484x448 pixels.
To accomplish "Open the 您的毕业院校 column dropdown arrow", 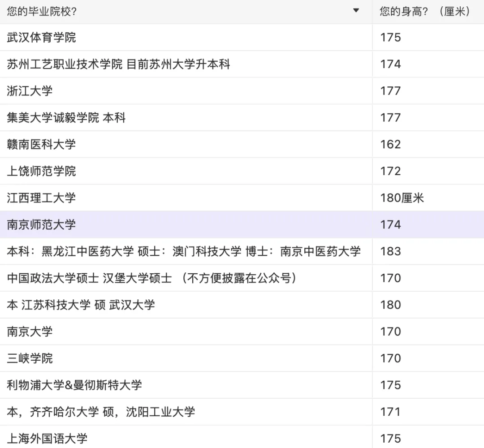I will [x=356, y=10].
